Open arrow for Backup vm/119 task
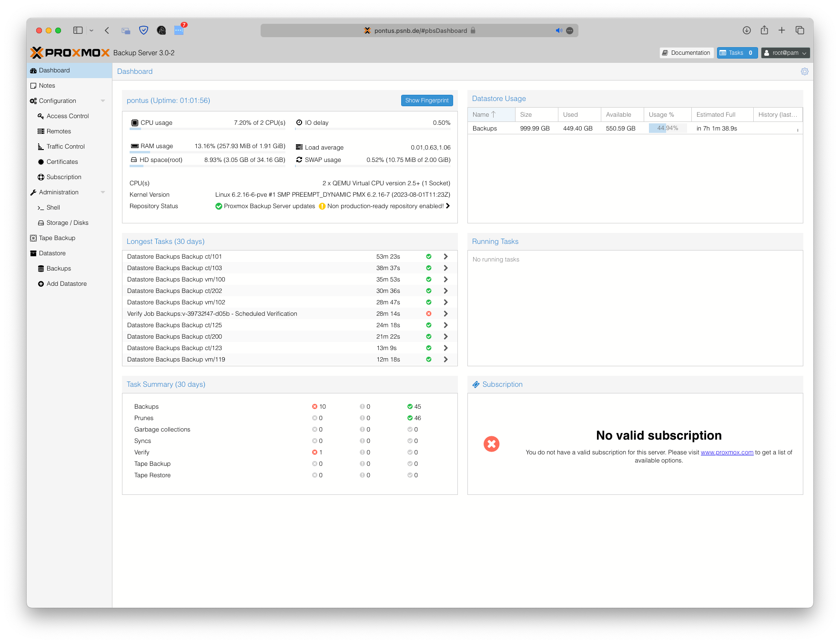 445,359
